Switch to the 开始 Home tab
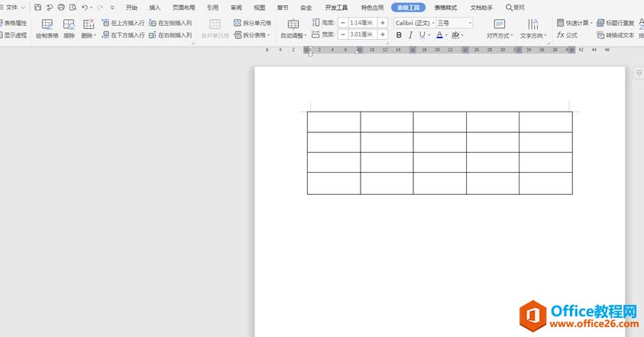 tap(131, 8)
